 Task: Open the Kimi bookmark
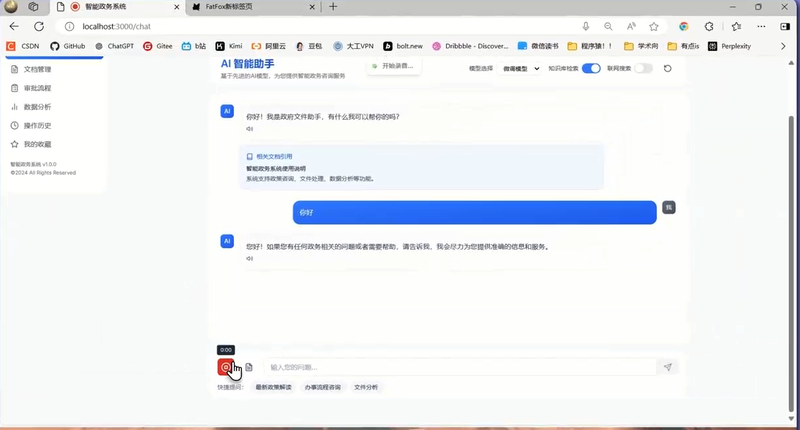click(229, 46)
